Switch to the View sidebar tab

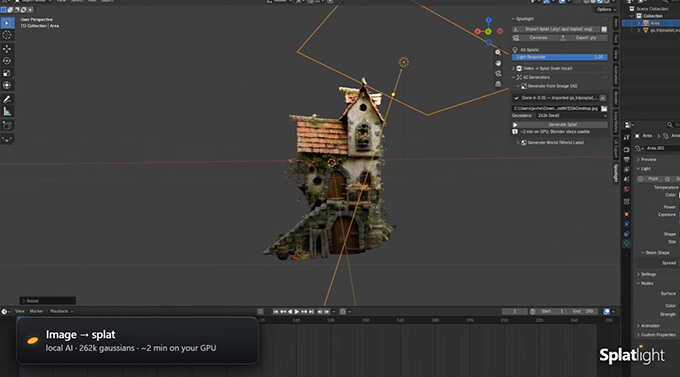pos(616,54)
